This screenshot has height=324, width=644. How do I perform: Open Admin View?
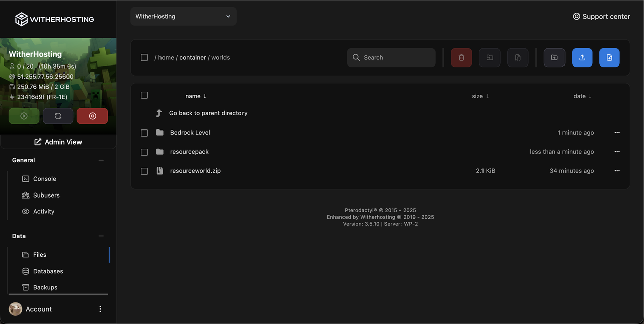point(58,142)
